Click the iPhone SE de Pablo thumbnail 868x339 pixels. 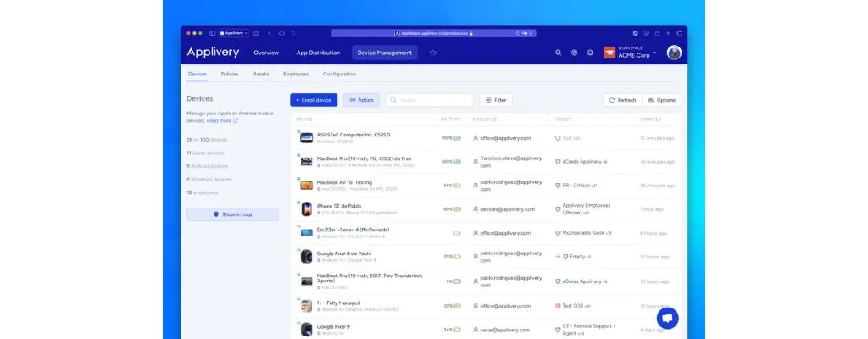coord(306,208)
